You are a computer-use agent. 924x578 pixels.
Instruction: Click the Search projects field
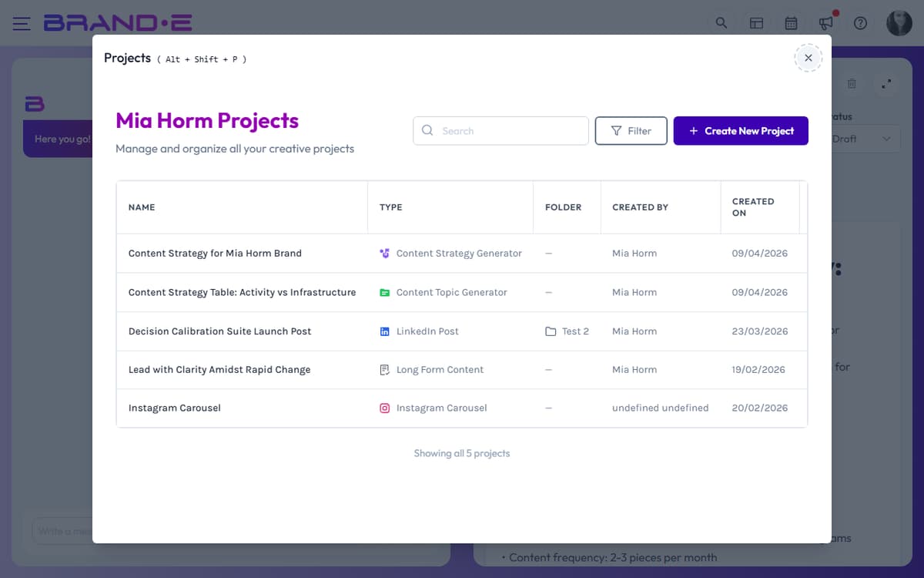501,131
